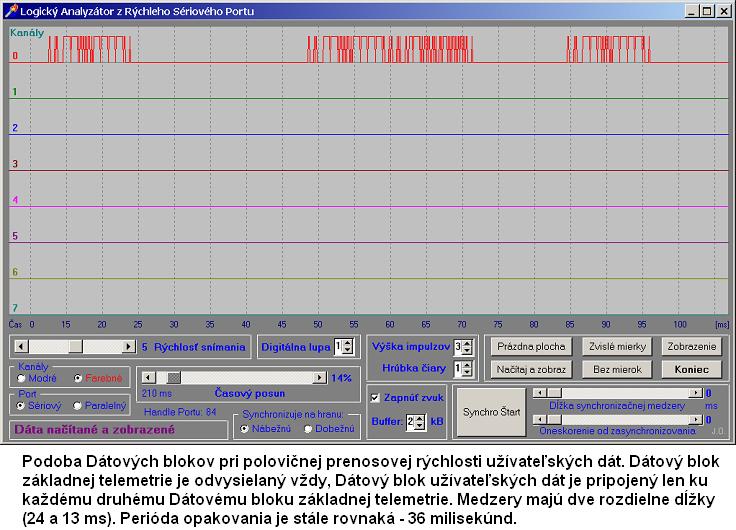The height and width of the screenshot is (530, 736).
Task: Increase the Hrúbka čiary value
Action: click(467, 365)
